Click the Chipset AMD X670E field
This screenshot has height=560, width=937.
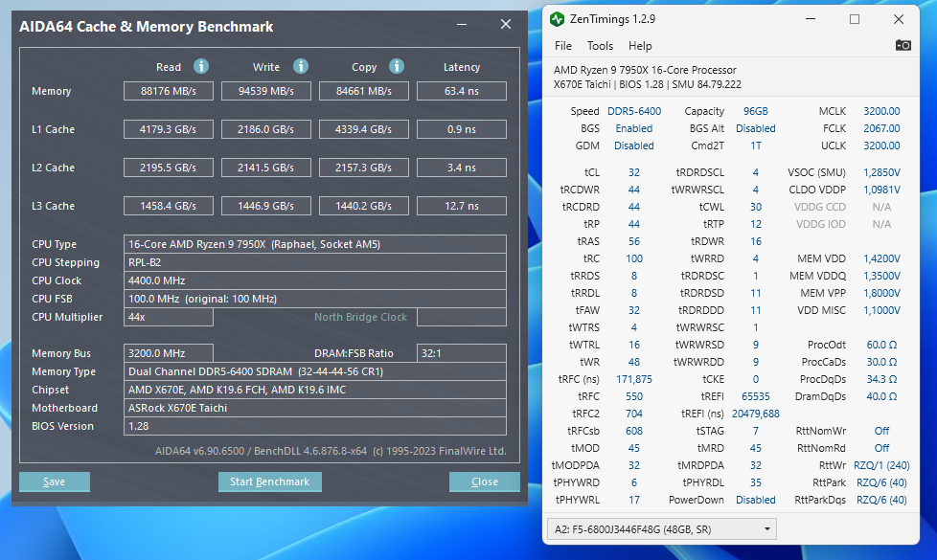tap(315, 390)
